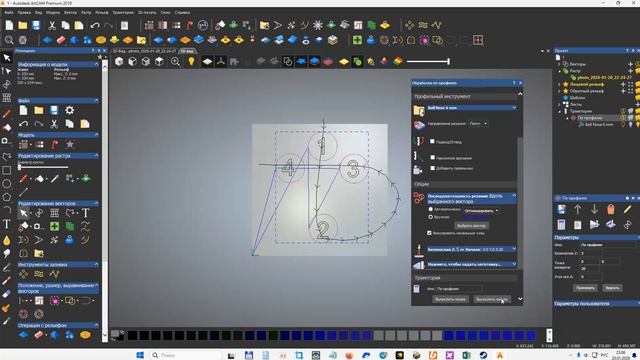Open the Рельеф menu
Viewport: 640px width, 360px height.
coord(102,13)
